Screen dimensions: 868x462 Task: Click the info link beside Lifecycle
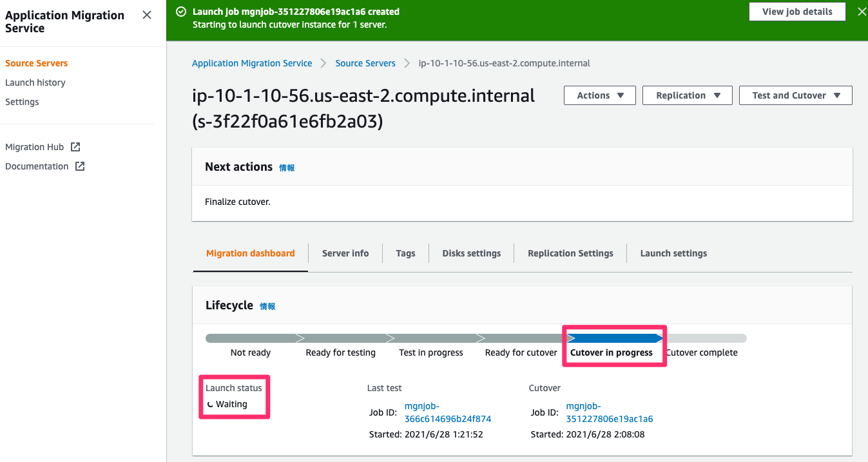[x=267, y=306]
